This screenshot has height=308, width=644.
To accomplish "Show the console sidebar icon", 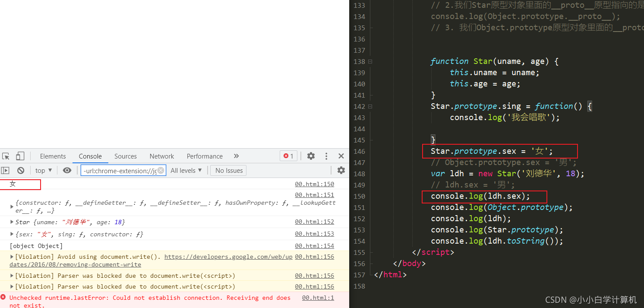I will [x=5, y=171].
